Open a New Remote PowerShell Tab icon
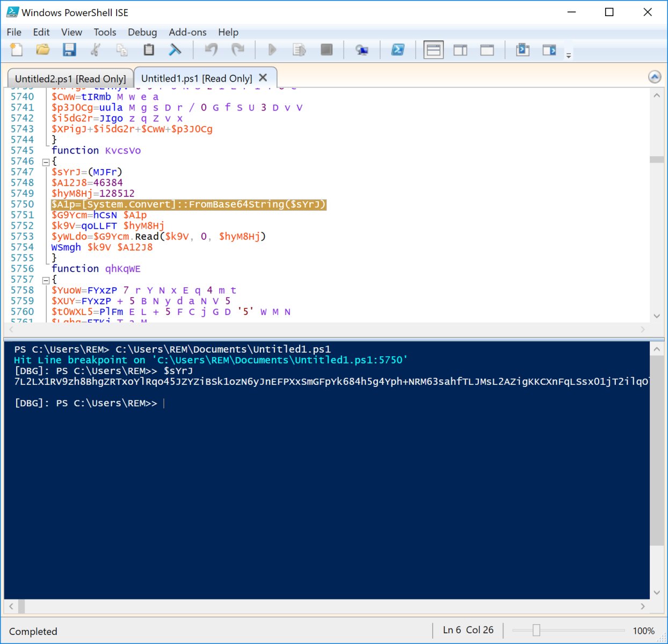668x644 pixels. (x=361, y=49)
